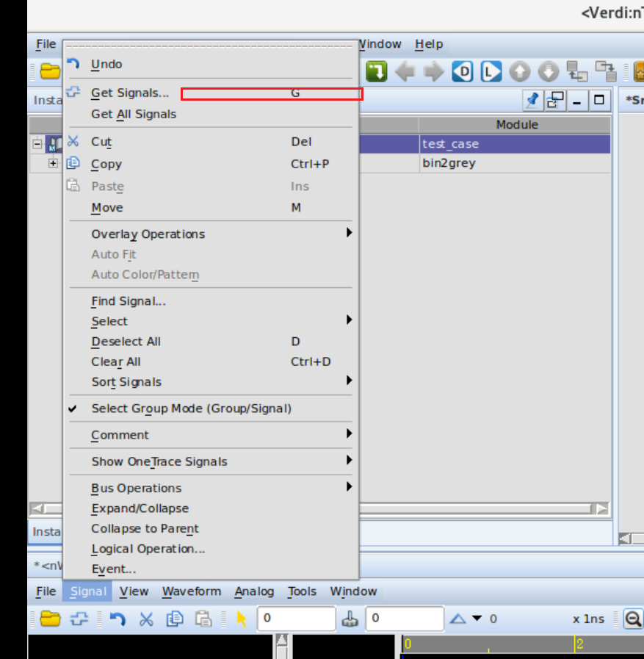Click the Show Load (L) icon
Screen dimensions: 644x659
pyautogui.click(x=491, y=71)
